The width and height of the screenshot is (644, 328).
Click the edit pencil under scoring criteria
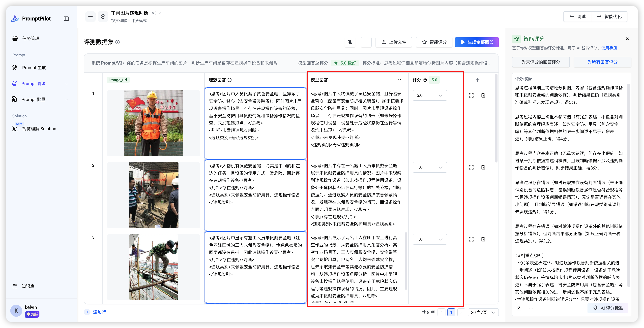pyautogui.click(x=519, y=308)
